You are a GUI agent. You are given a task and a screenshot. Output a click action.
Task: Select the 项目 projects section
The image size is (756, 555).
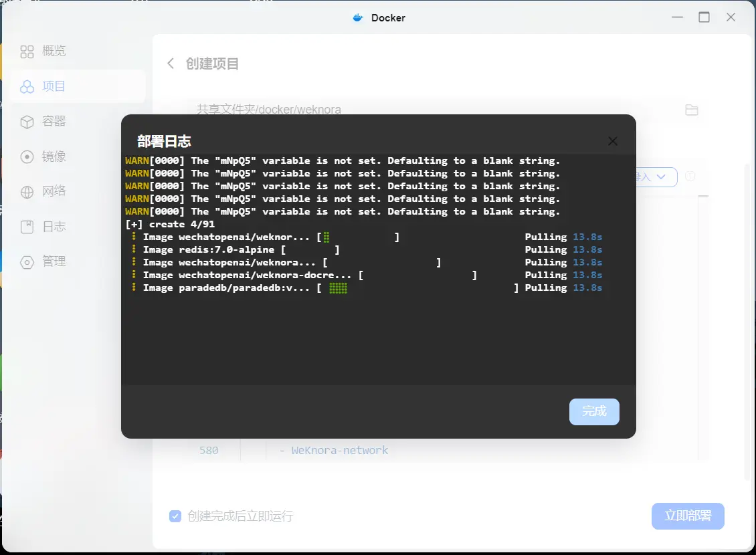(x=77, y=86)
